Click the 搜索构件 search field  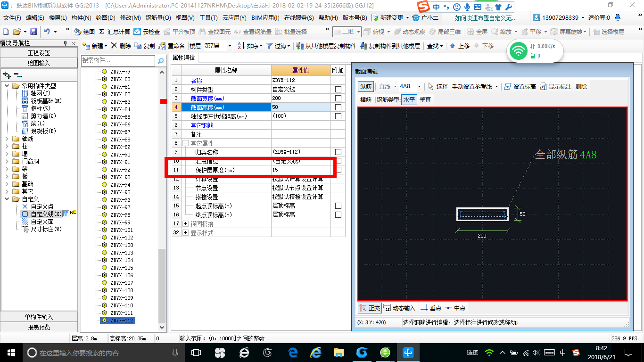point(118,60)
